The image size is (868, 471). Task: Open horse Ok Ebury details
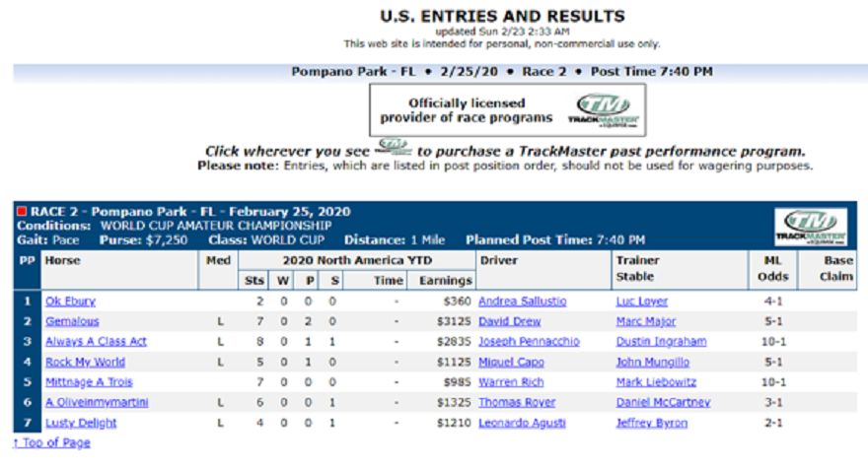click(70, 302)
